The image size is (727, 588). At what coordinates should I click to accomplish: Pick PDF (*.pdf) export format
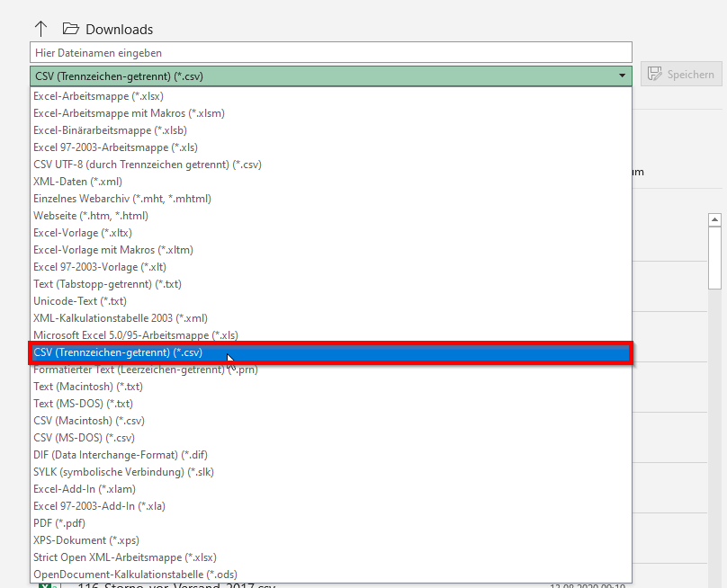pyautogui.click(x=330, y=523)
